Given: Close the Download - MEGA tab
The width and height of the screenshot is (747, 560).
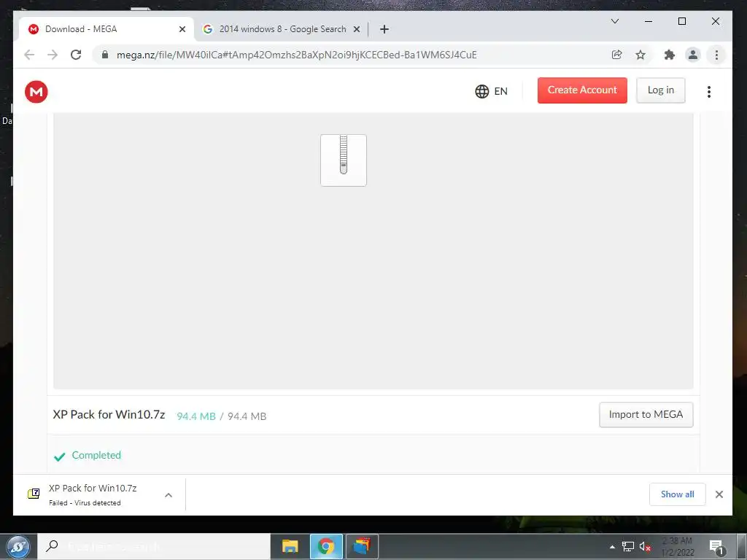Looking at the screenshot, I should tap(182, 29).
